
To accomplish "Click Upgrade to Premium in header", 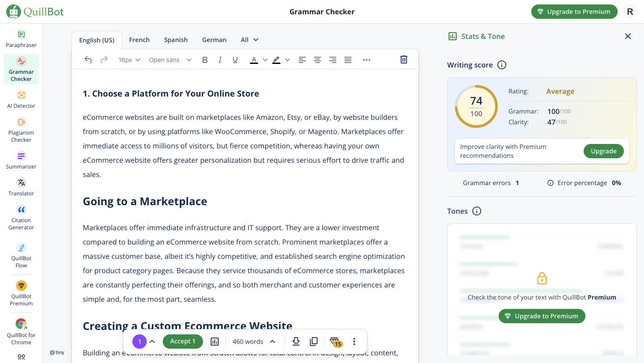I will tap(574, 12).
